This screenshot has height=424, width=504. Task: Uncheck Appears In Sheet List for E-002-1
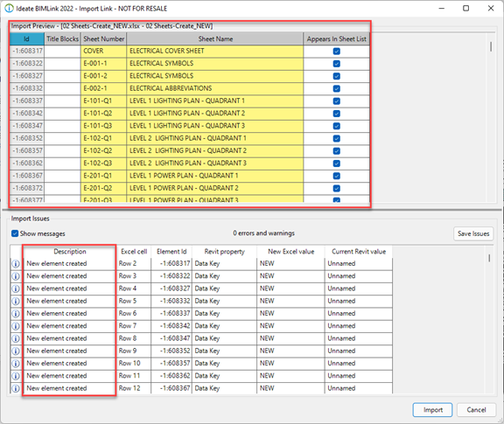(x=337, y=88)
